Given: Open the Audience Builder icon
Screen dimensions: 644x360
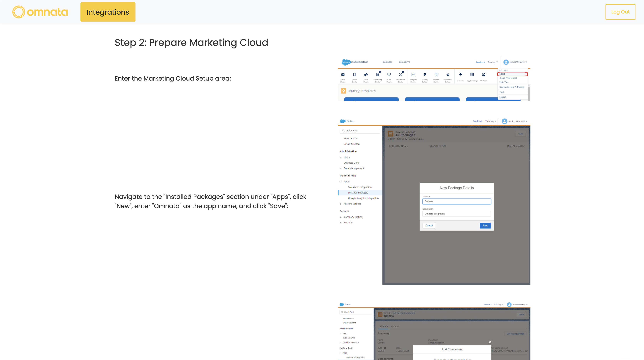Looking at the screenshot, I should [448, 75].
